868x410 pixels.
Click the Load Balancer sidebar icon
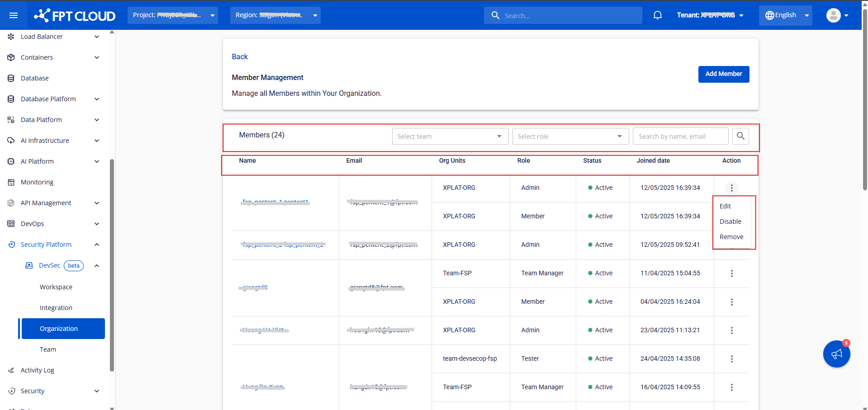(x=11, y=37)
